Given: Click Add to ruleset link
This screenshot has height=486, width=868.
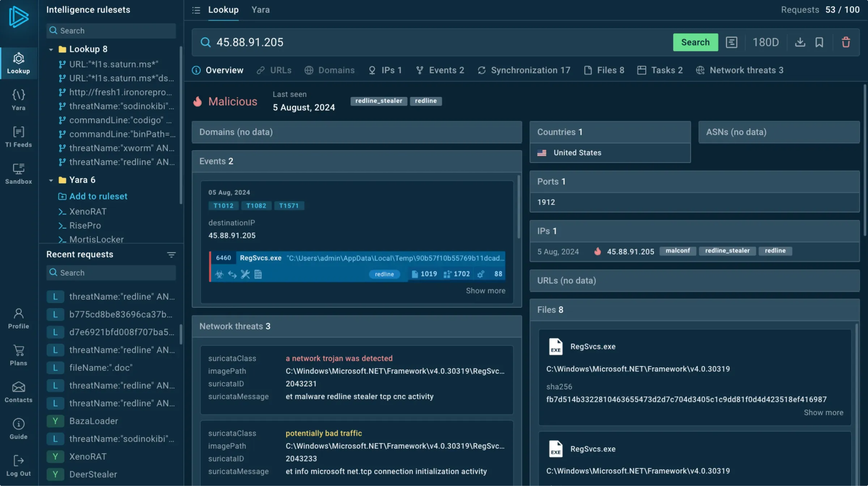Looking at the screenshot, I should click(98, 196).
